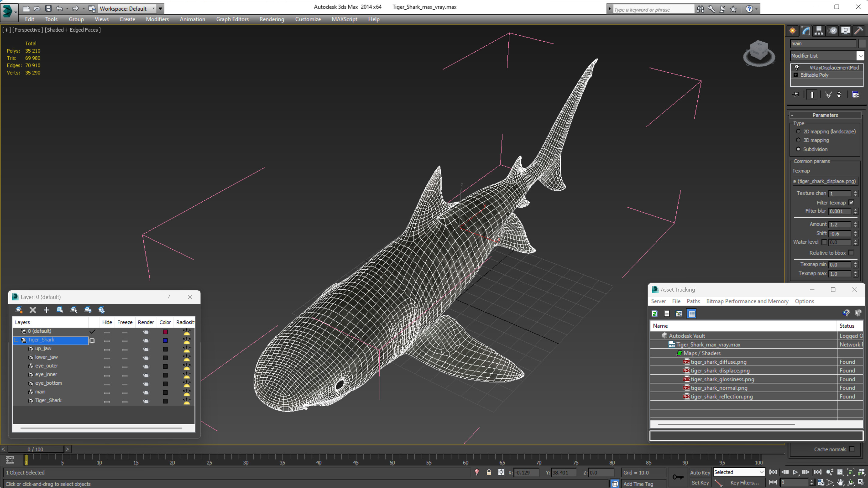This screenshot has width=868, height=488.
Task: Click Tiger_Shark layer blue color swatch
Action: (x=165, y=341)
